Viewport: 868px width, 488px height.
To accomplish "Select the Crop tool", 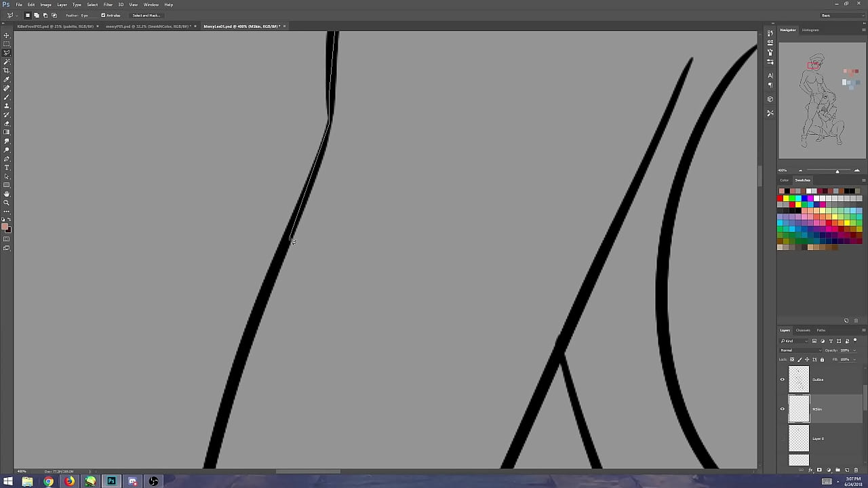I will 7,70.
